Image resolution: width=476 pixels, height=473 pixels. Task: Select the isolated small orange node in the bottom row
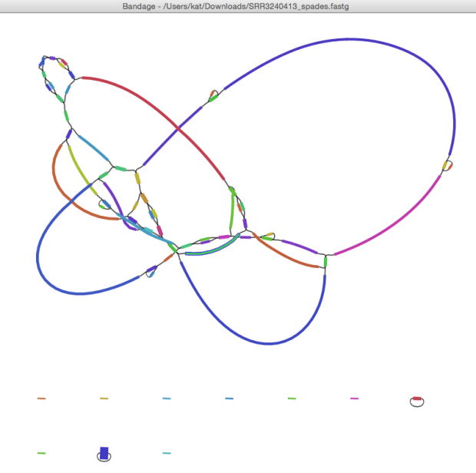(41, 399)
